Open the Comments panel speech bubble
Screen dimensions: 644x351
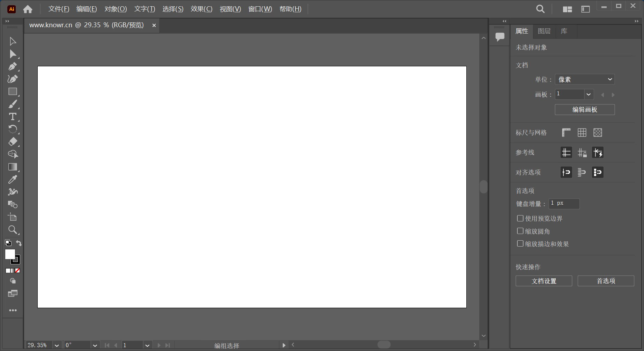point(500,37)
